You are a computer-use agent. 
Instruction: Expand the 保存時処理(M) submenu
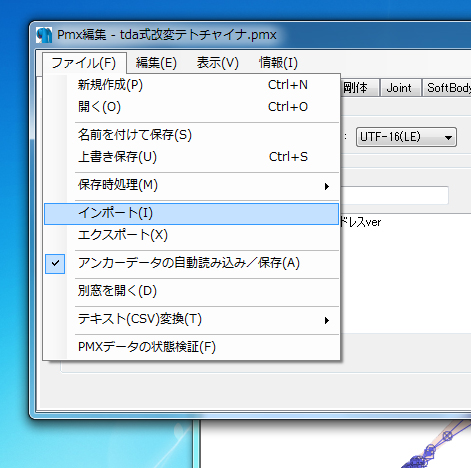[x=191, y=185]
